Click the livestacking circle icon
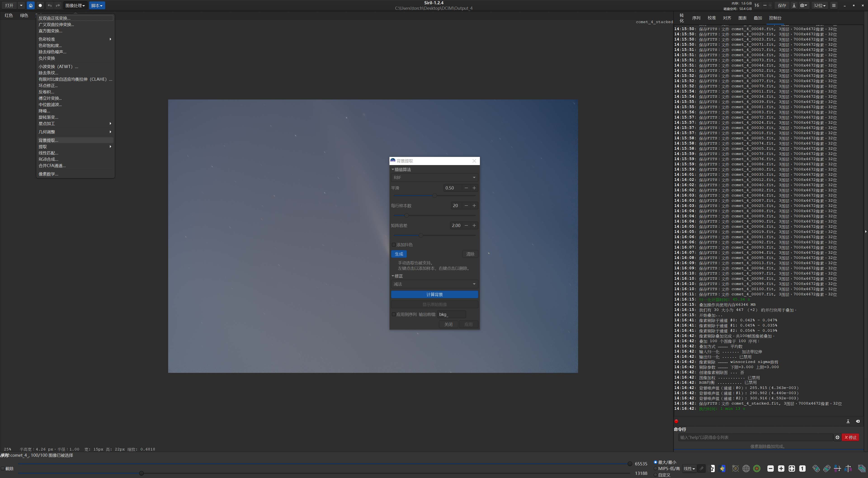 40,5
